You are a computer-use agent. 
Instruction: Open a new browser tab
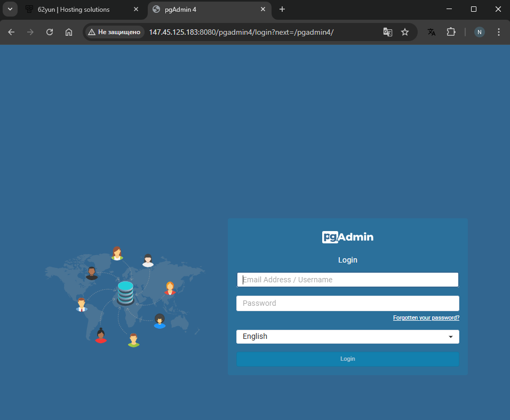tap(282, 9)
